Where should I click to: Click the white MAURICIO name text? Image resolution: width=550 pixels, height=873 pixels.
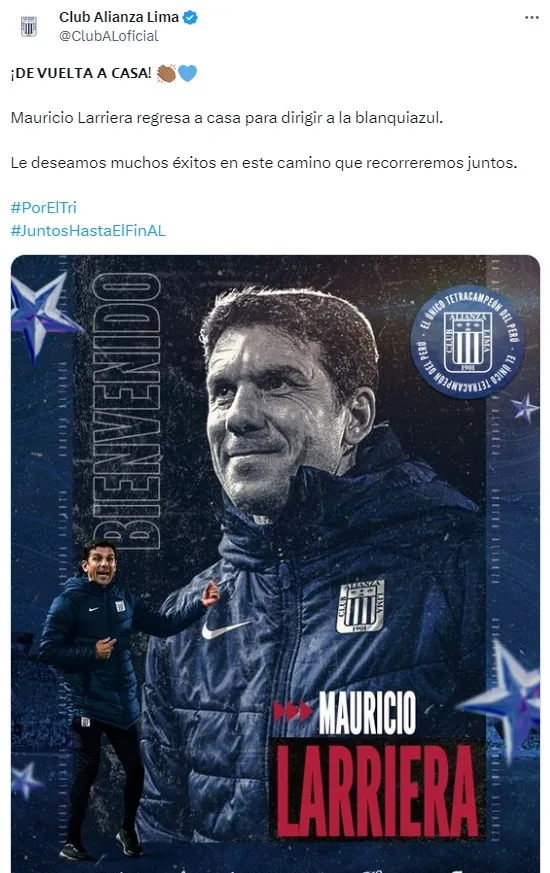pyautogui.click(x=367, y=713)
